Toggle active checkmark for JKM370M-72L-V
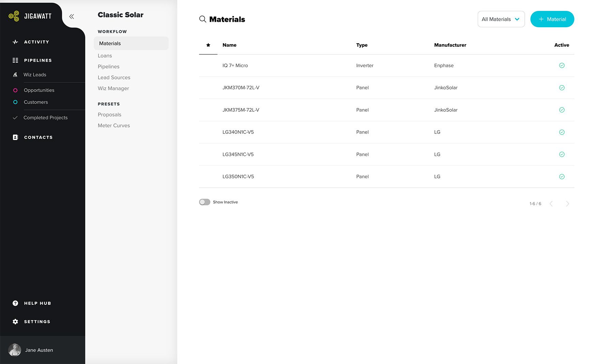This screenshot has width=596, height=364. pyautogui.click(x=562, y=88)
